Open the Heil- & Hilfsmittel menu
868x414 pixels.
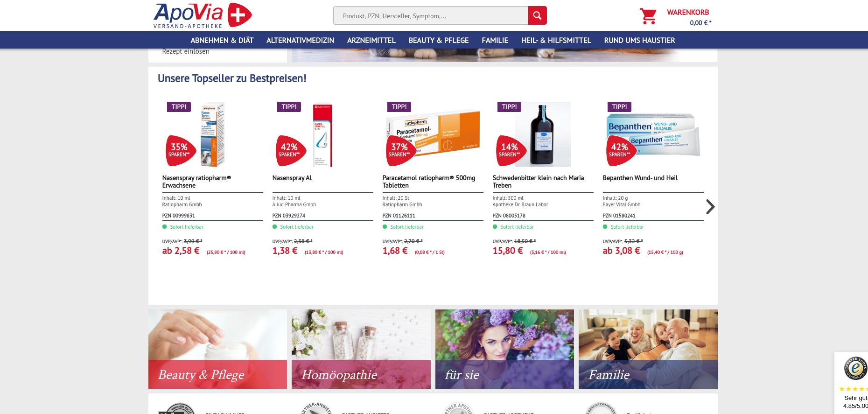coord(556,40)
